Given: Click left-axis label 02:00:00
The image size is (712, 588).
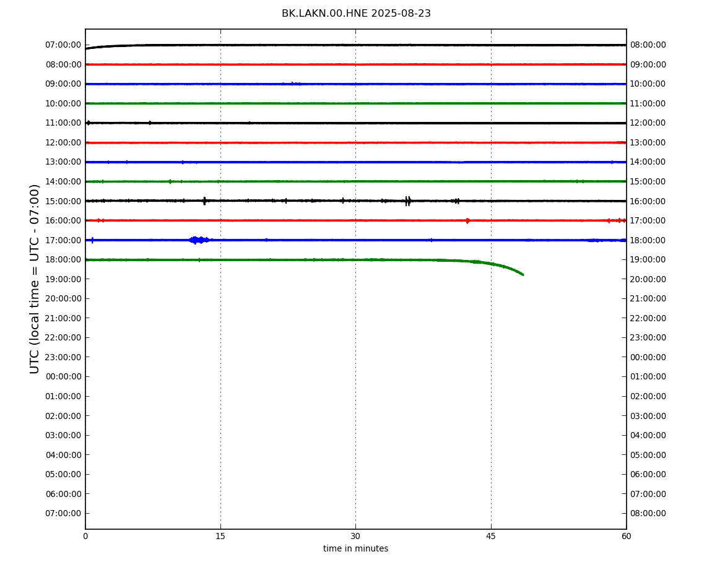Looking at the screenshot, I should 64,416.
